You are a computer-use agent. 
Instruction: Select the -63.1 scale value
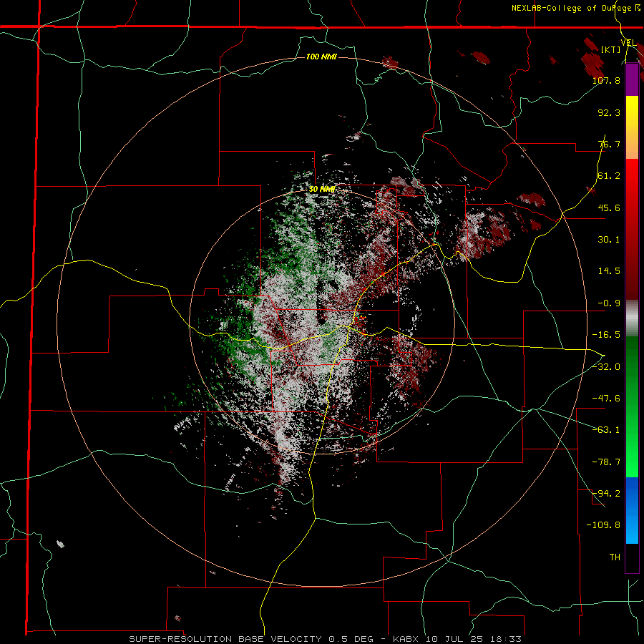[606, 430]
